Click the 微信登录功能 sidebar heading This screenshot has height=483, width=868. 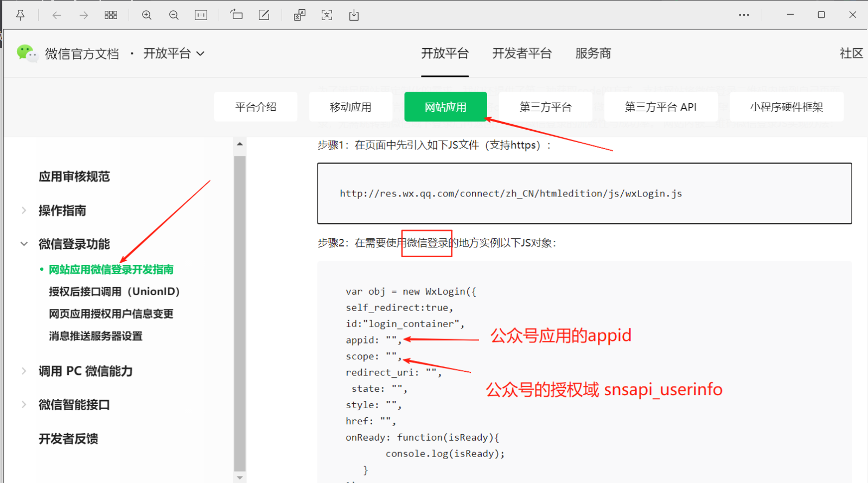click(74, 244)
